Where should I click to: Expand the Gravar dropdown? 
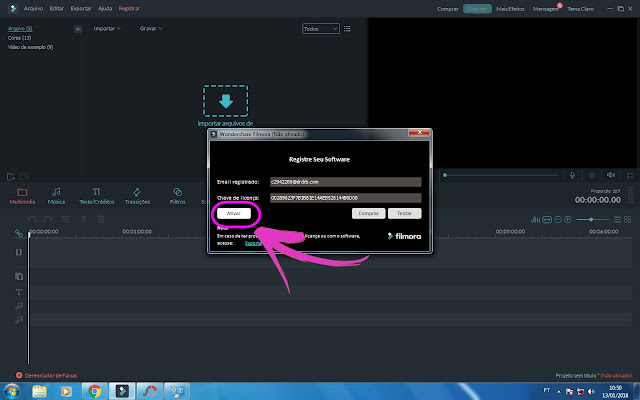pyautogui.click(x=151, y=28)
